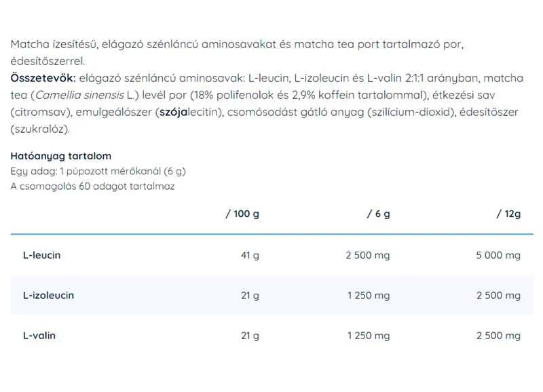The height and width of the screenshot is (392, 543).
Task: Click the L-leucin row label
Action: pos(41,255)
